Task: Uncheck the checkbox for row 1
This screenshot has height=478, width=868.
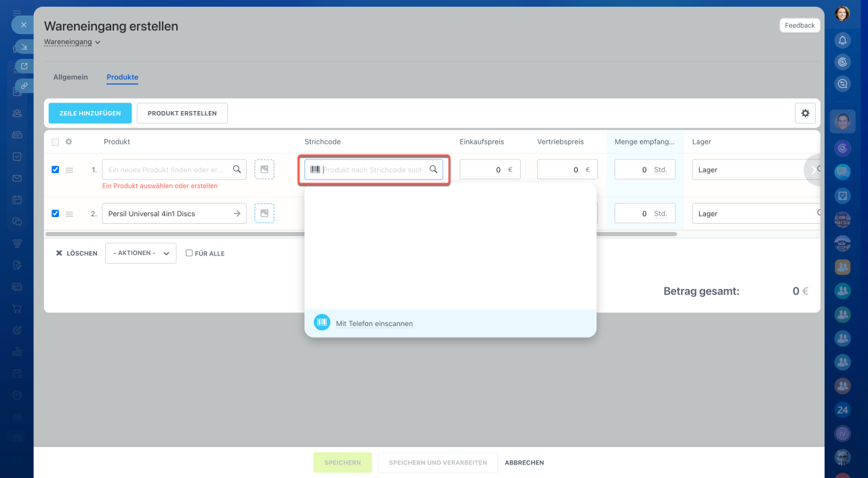Action: 55,170
